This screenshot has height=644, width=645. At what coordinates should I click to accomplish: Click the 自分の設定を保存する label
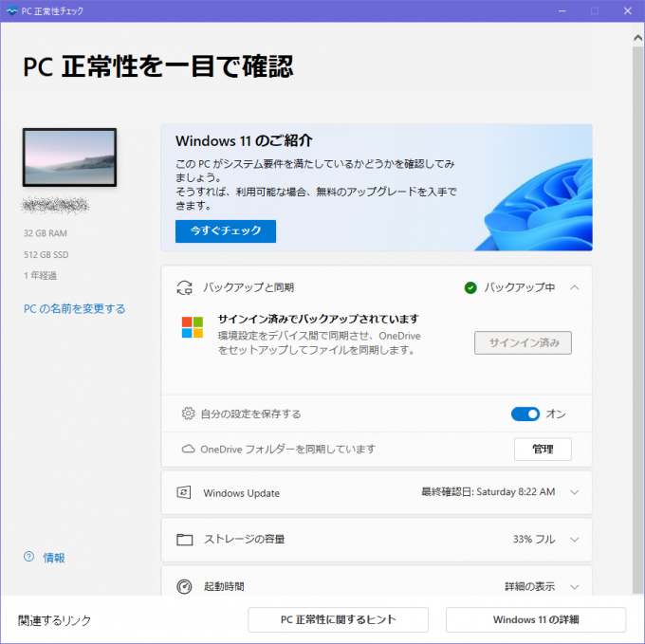(251, 414)
